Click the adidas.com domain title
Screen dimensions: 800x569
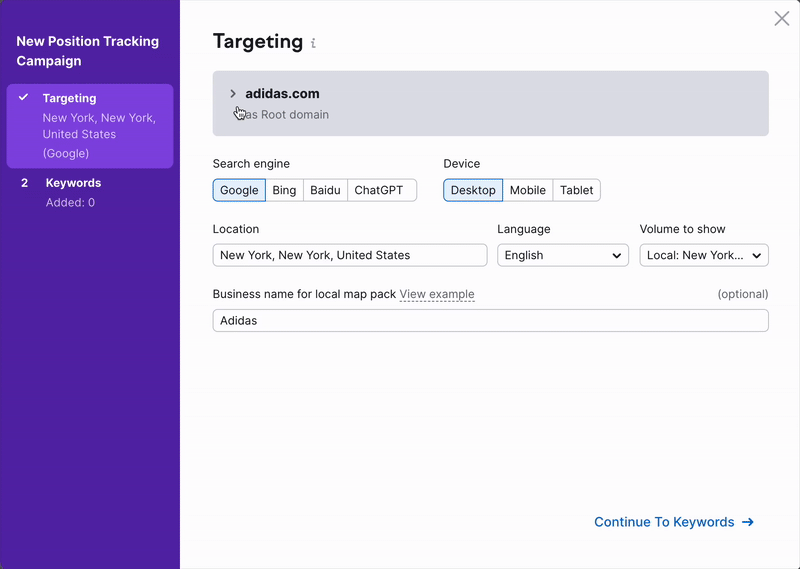click(x=283, y=94)
